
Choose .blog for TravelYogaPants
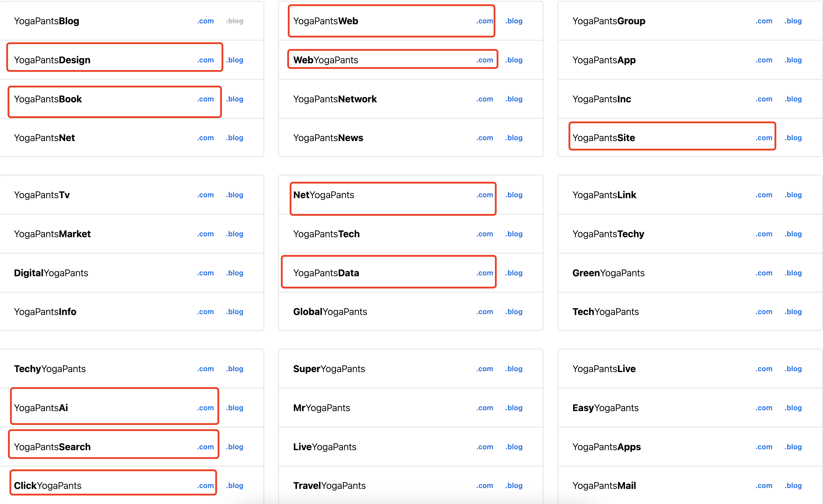pos(514,485)
